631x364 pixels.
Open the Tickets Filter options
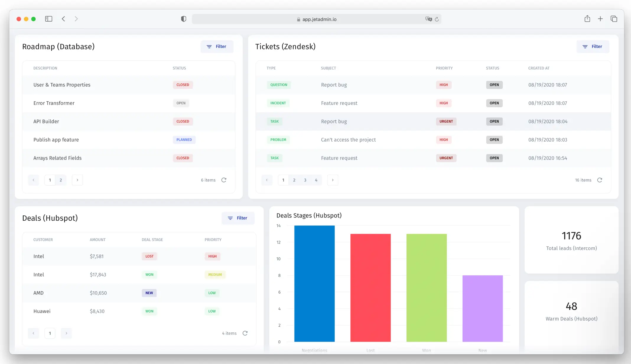(593, 46)
